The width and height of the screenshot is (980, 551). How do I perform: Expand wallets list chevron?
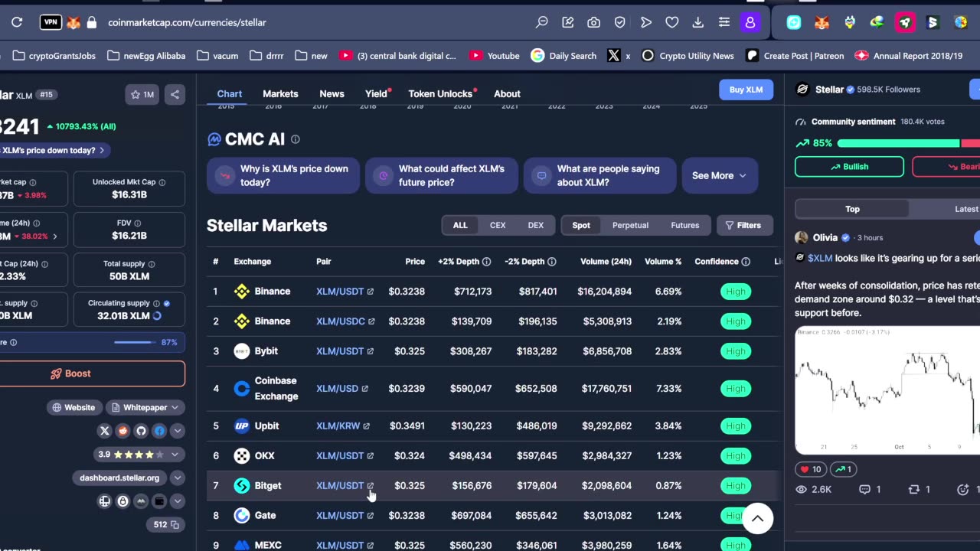coord(177,501)
